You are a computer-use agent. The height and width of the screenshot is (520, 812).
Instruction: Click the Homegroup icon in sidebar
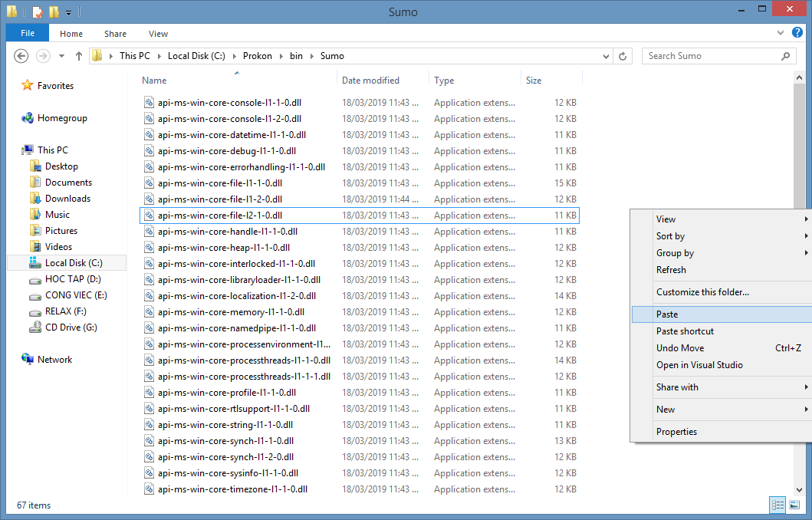coord(28,118)
